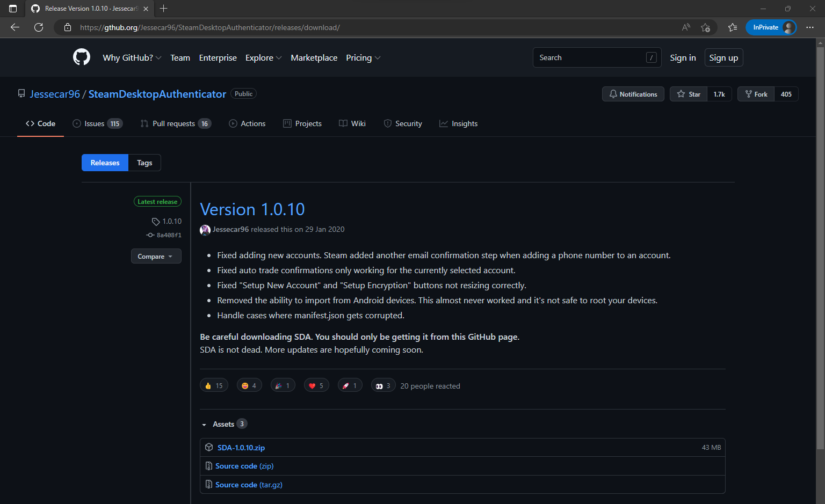
Task: Click the heart reaction with 5
Action: [x=316, y=385]
